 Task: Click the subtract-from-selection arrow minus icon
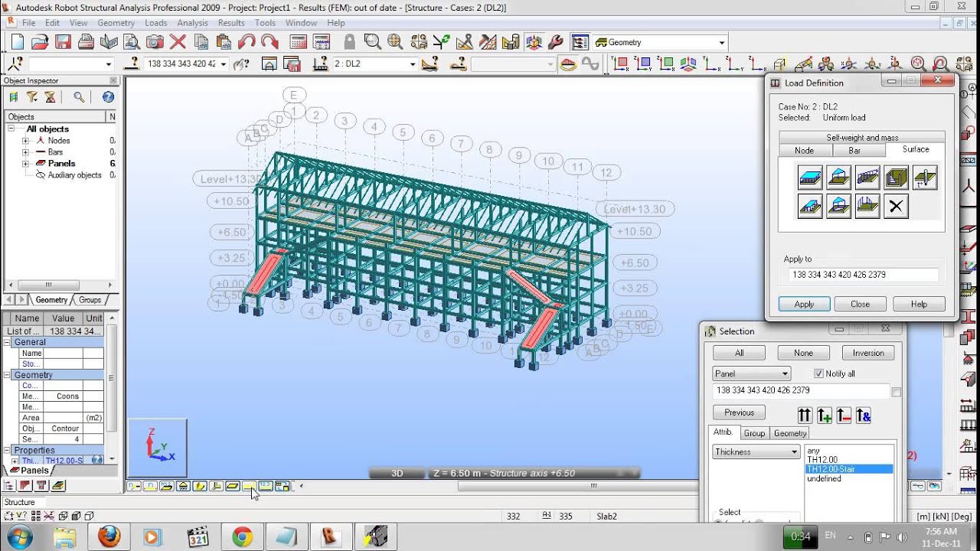844,415
